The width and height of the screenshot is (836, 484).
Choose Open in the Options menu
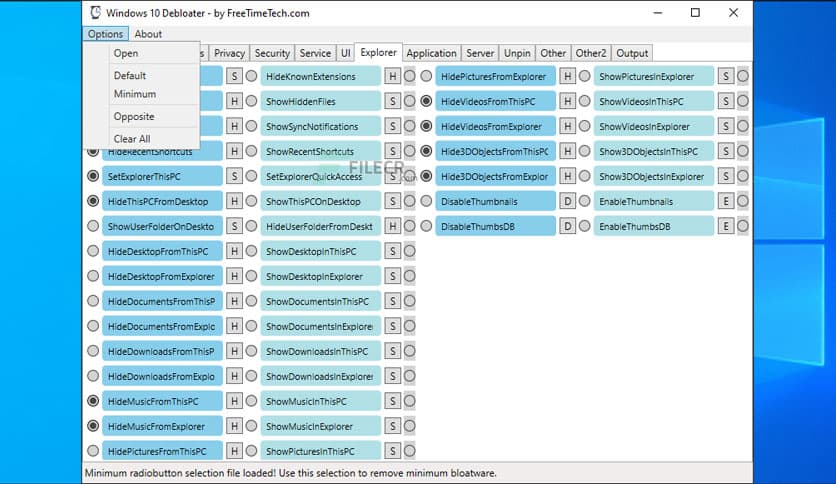click(x=141, y=53)
